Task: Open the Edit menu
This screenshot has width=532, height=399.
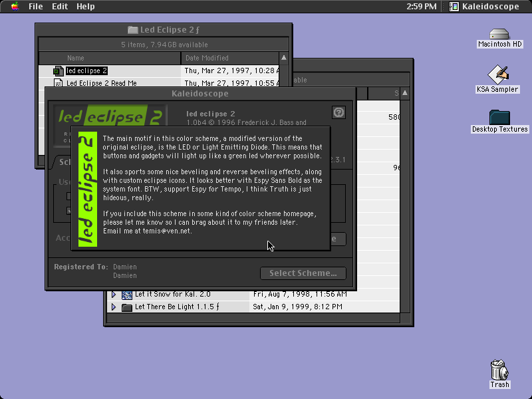Action: (60, 7)
